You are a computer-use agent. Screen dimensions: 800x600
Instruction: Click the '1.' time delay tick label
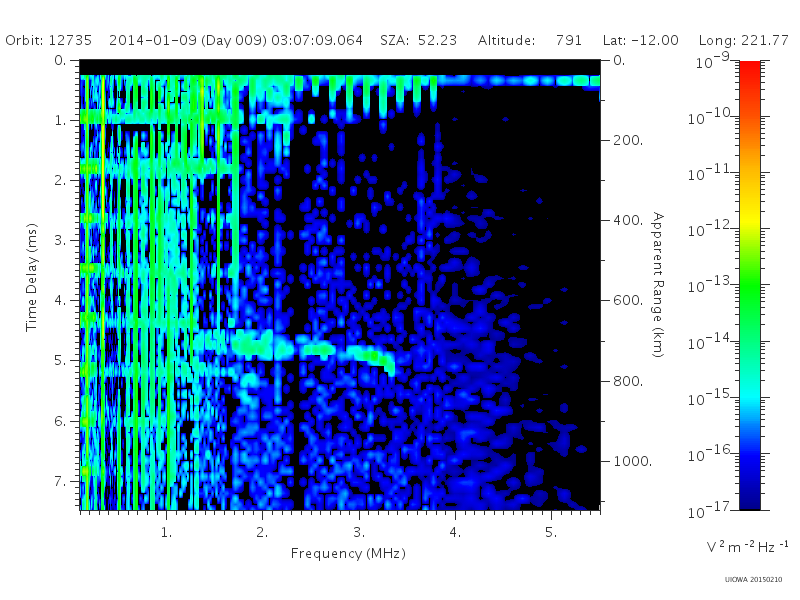point(60,120)
